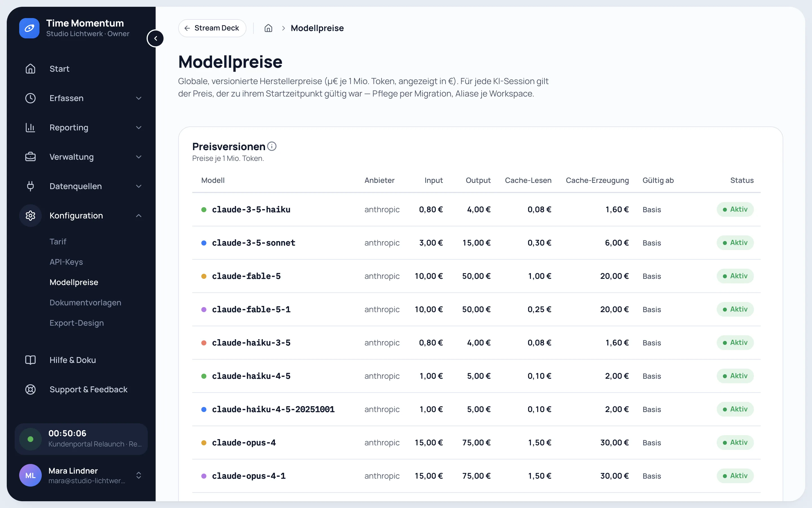Click the info icon next to Preisversionen
Image resolution: width=812 pixels, height=508 pixels.
[272, 146]
